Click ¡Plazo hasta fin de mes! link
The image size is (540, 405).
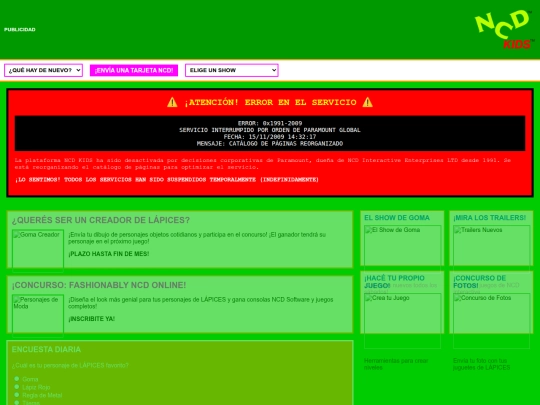[108, 254]
